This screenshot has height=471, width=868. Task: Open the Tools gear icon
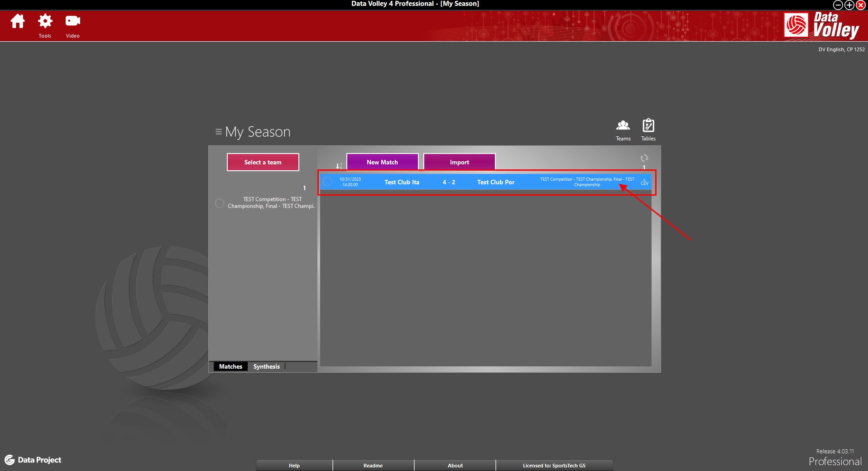45,21
